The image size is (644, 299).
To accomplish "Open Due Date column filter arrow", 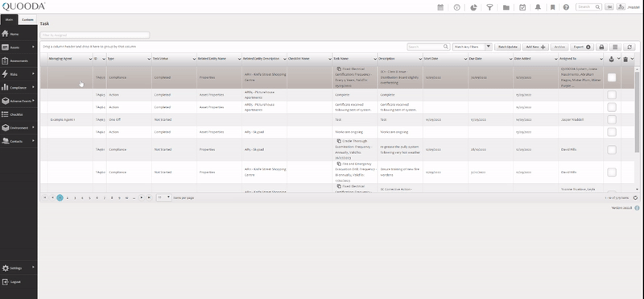I will tap(510, 59).
